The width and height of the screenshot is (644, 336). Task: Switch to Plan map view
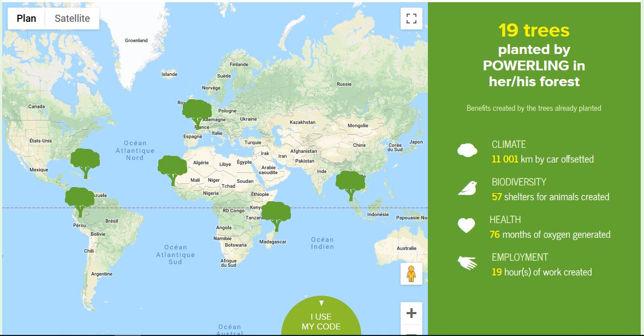[x=26, y=19]
